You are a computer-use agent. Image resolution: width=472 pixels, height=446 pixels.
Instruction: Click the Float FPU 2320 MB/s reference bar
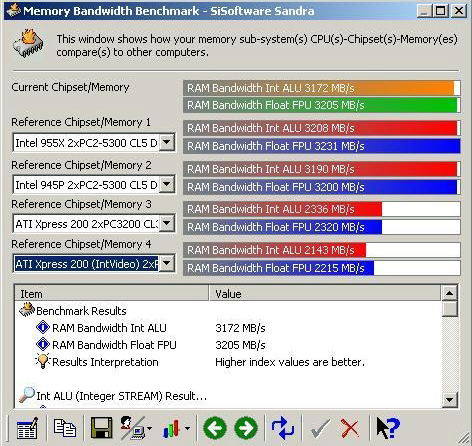[322, 227]
